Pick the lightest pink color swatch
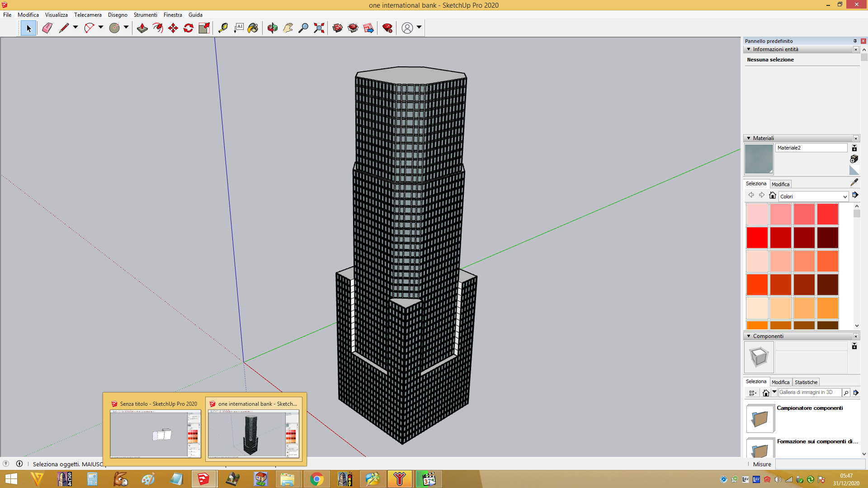 pos(757,214)
